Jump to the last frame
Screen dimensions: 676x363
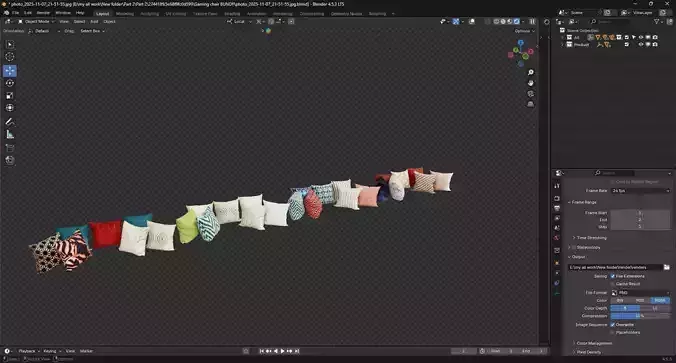tap(297, 351)
